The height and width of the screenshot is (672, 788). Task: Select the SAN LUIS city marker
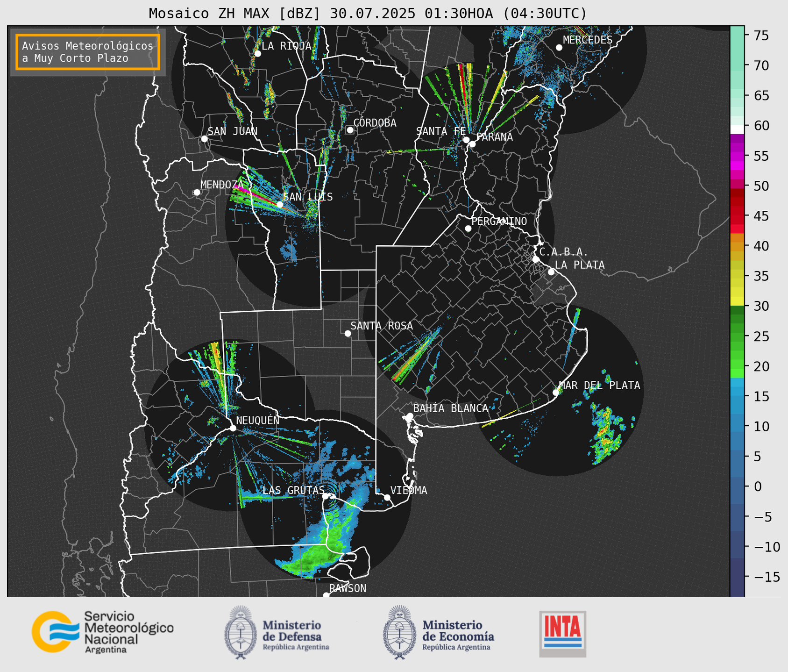[x=279, y=204]
